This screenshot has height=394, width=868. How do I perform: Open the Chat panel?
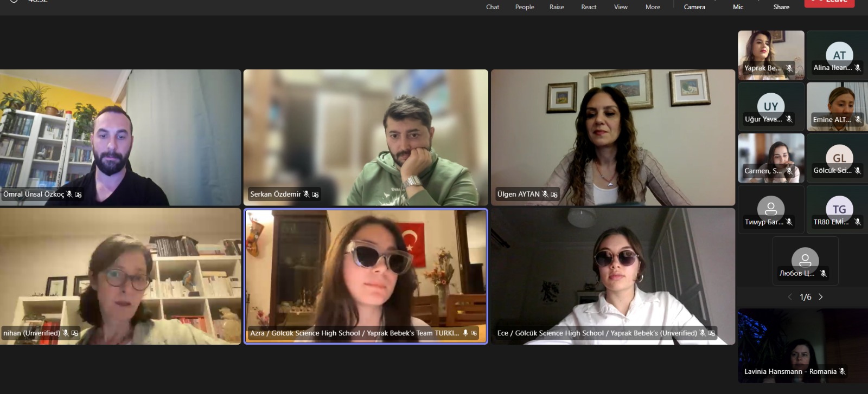493,5
